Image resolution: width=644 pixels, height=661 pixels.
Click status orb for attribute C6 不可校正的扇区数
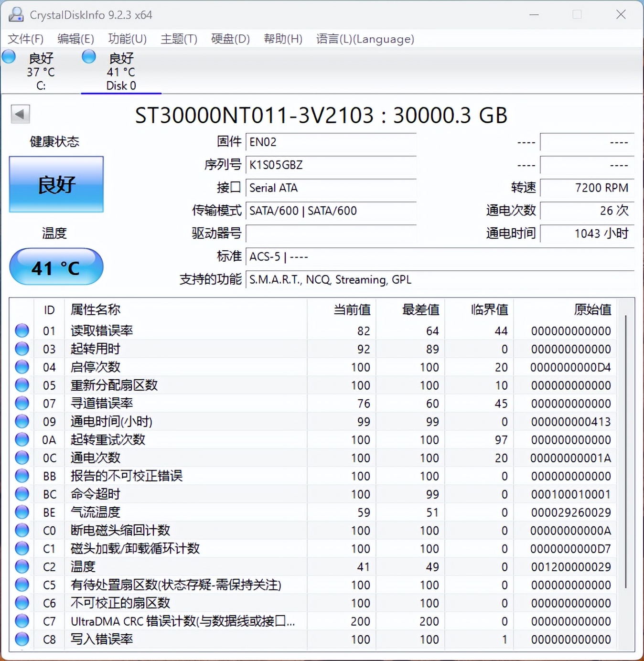click(x=22, y=603)
